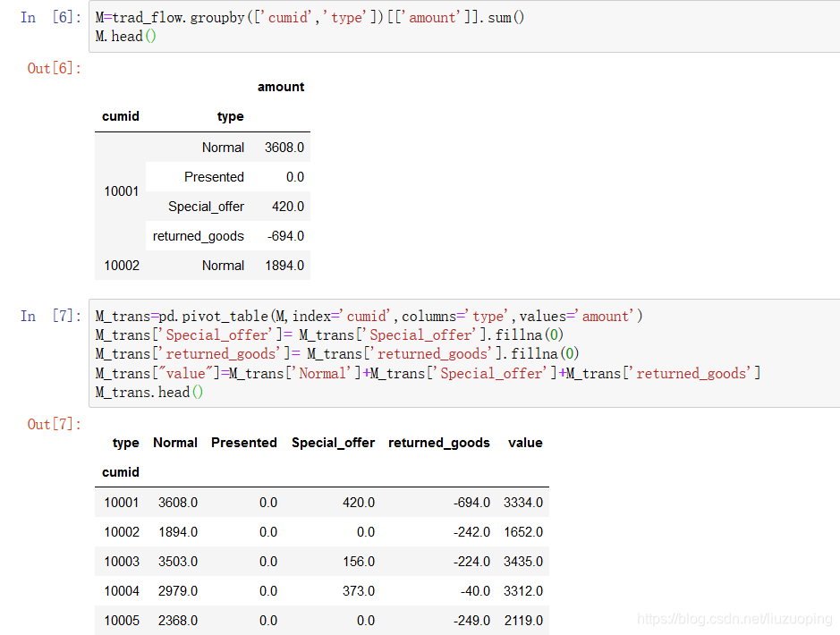Click value 156.0 in Special_offer column
The height and width of the screenshot is (635, 840).
359,562
